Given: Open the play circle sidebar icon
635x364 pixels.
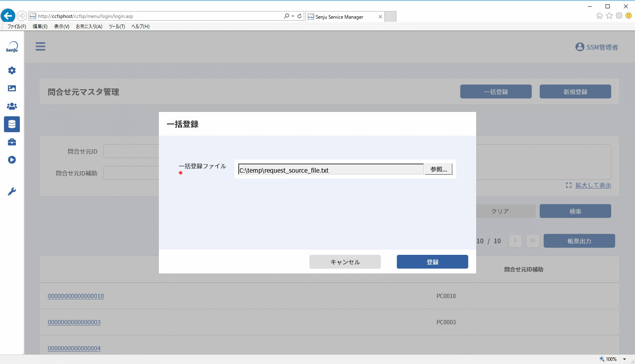Looking at the screenshot, I should point(12,160).
